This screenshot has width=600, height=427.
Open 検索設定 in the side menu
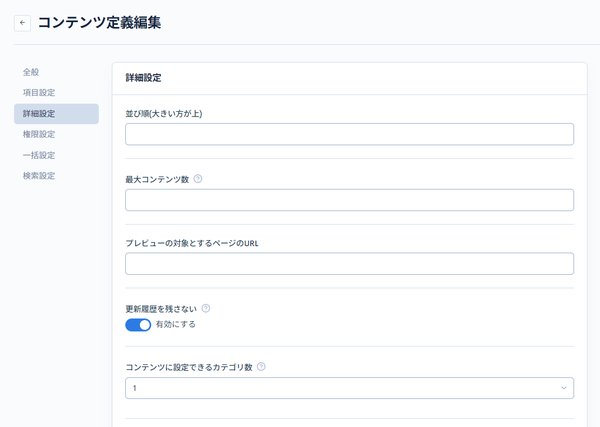pyautogui.click(x=56, y=176)
